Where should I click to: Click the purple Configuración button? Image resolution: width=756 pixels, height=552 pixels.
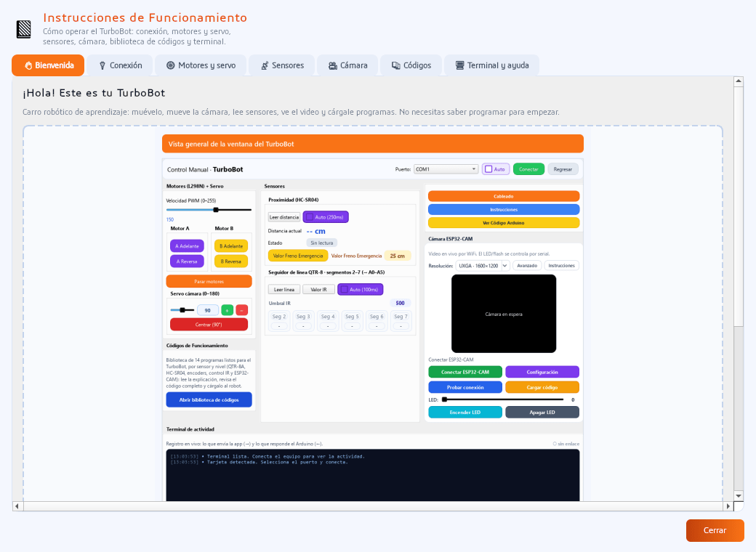click(542, 372)
